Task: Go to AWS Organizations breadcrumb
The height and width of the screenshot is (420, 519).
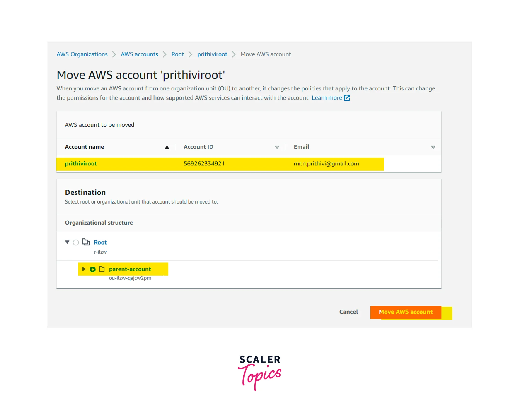Action: coord(82,54)
